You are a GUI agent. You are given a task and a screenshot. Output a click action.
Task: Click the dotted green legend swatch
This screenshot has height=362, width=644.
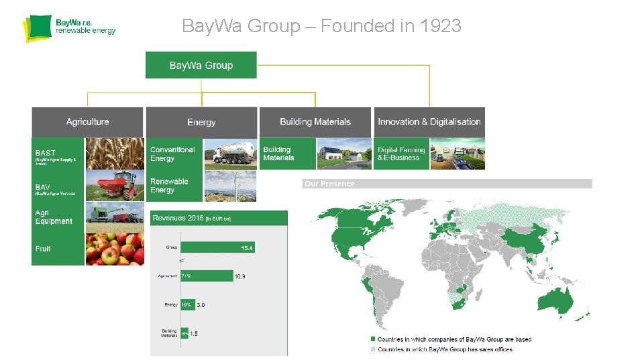click(x=373, y=349)
